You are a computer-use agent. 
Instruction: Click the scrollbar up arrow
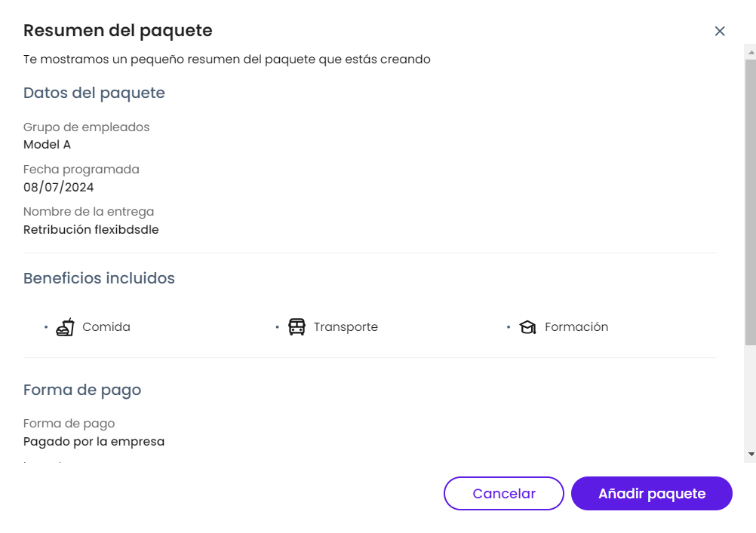tap(750, 51)
